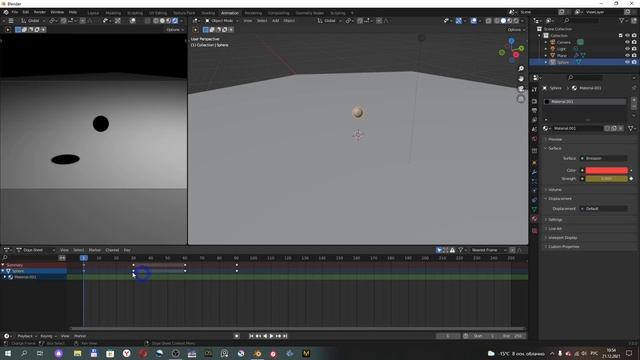Hide the Sphere via its eye icon

click(x=627, y=62)
